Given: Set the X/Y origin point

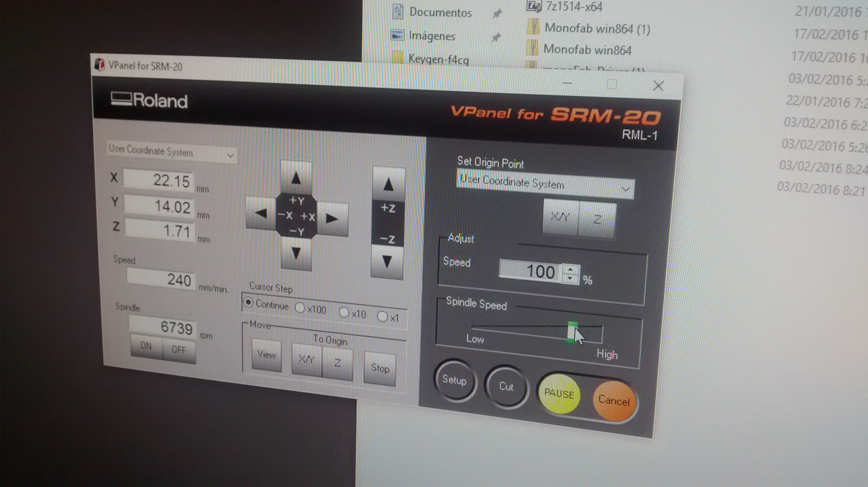Looking at the screenshot, I should click(560, 216).
